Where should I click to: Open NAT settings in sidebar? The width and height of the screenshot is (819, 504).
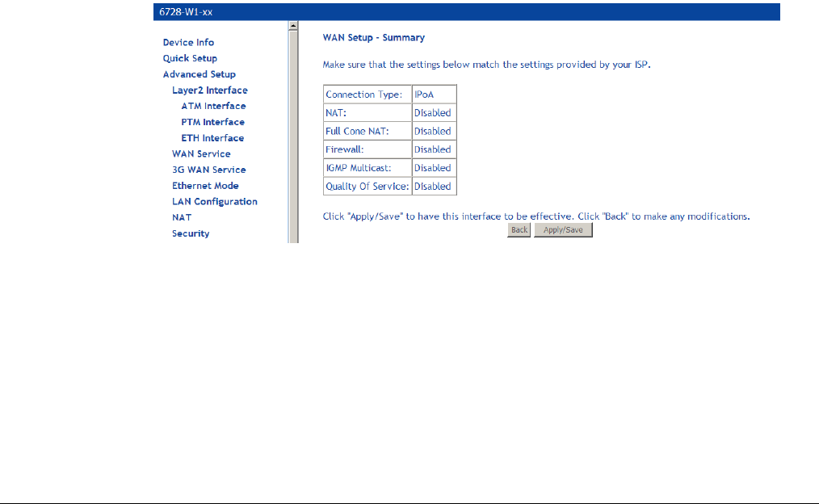pos(182,218)
